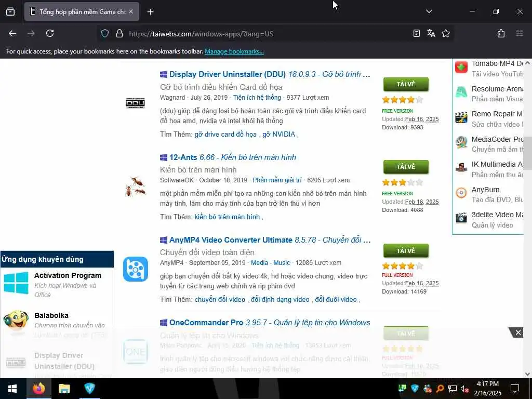This screenshot has height=399, width=532.
Task: Toggle reader view icon
Action: pyautogui.click(x=416, y=33)
